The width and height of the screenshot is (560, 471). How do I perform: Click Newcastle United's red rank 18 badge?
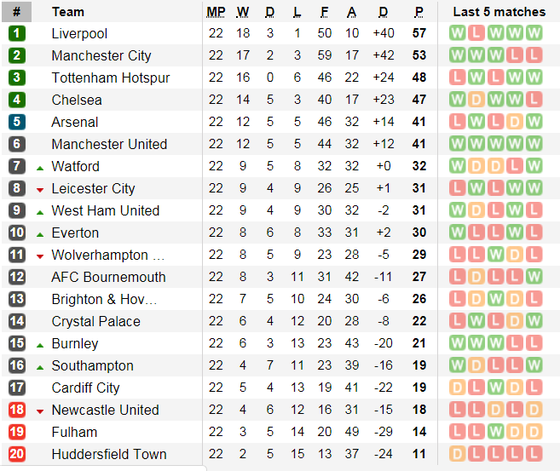(17, 410)
